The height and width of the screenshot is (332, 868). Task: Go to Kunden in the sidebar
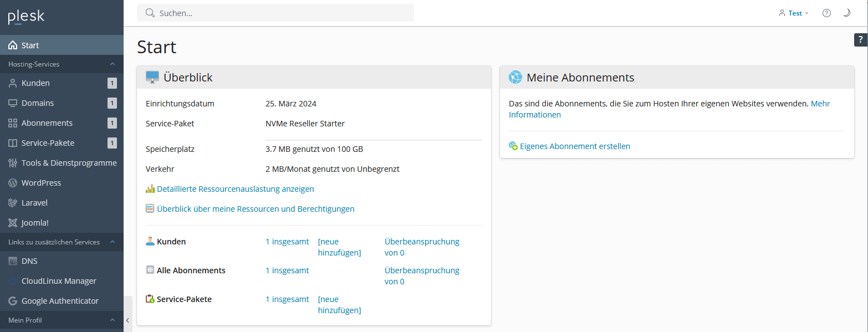click(35, 83)
